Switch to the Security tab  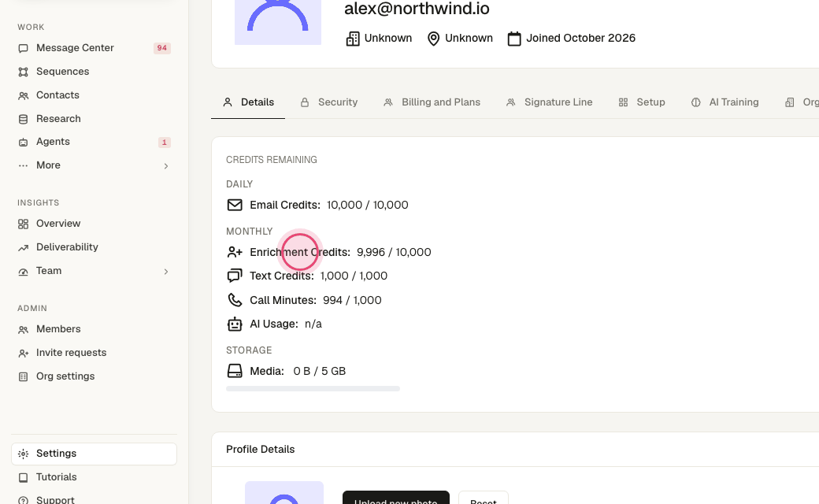coord(328,102)
